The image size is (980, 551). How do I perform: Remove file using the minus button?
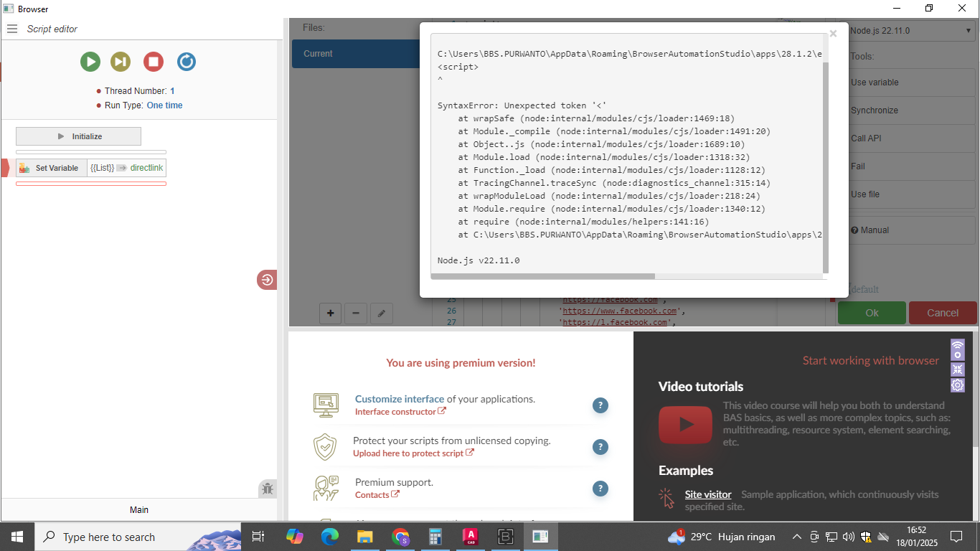pyautogui.click(x=356, y=313)
